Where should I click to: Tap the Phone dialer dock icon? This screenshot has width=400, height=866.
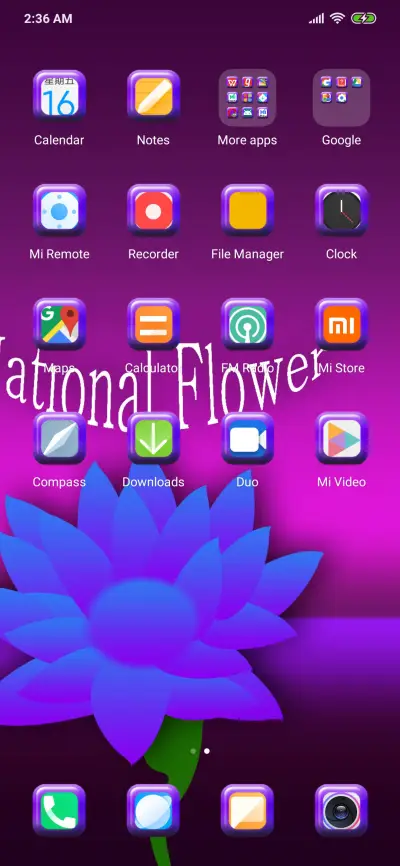pos(59,810)
